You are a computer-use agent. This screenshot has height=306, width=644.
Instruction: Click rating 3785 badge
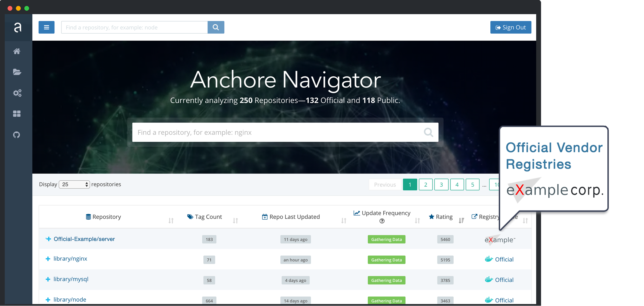(445, 280)
